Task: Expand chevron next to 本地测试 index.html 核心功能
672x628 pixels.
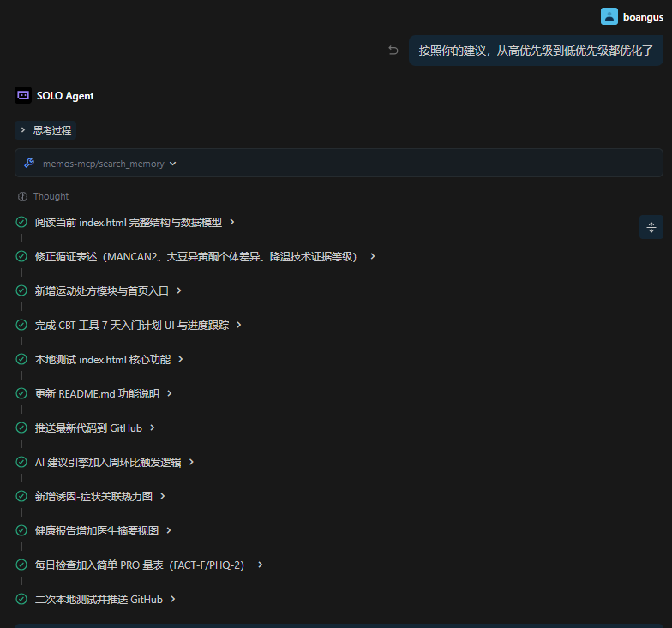Action: [180, 359]
